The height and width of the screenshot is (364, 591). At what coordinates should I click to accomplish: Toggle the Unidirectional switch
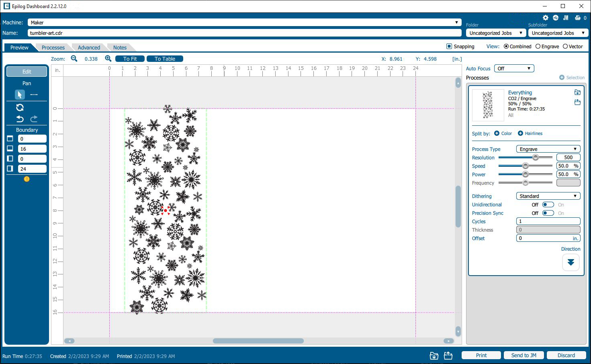[548, 204]
